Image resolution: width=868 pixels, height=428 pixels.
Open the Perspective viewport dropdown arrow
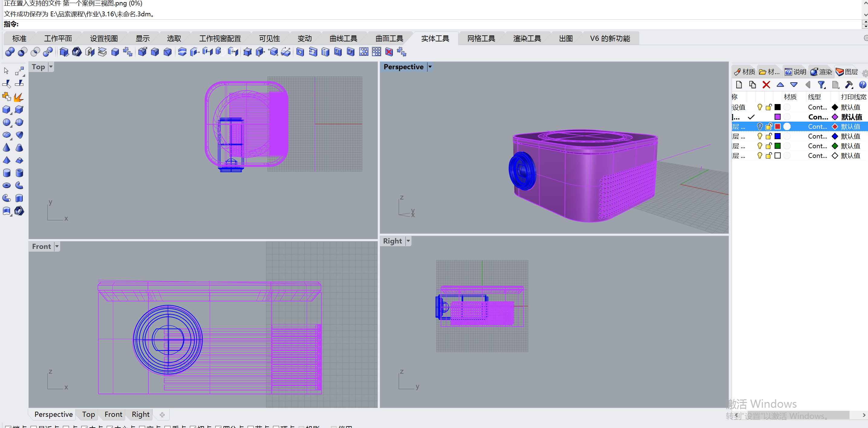[x=430, y=67]
